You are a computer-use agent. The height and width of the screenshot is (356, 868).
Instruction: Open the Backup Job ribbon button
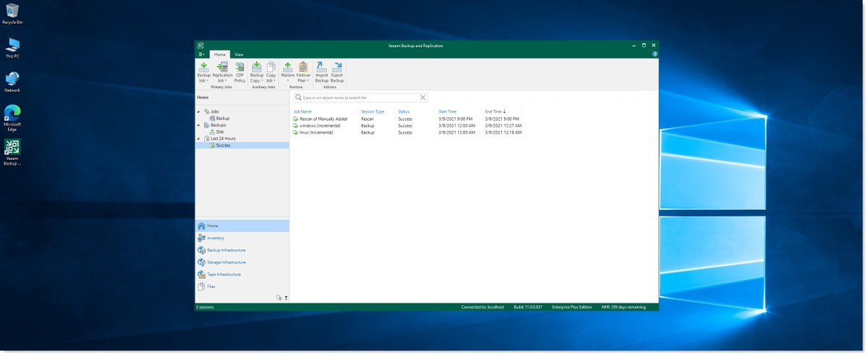tap(204, 72)
